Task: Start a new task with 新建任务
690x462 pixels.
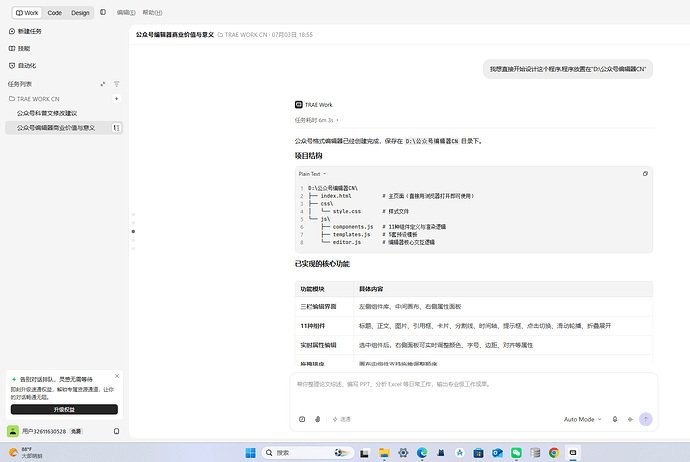Action: (x=25, y=31)
